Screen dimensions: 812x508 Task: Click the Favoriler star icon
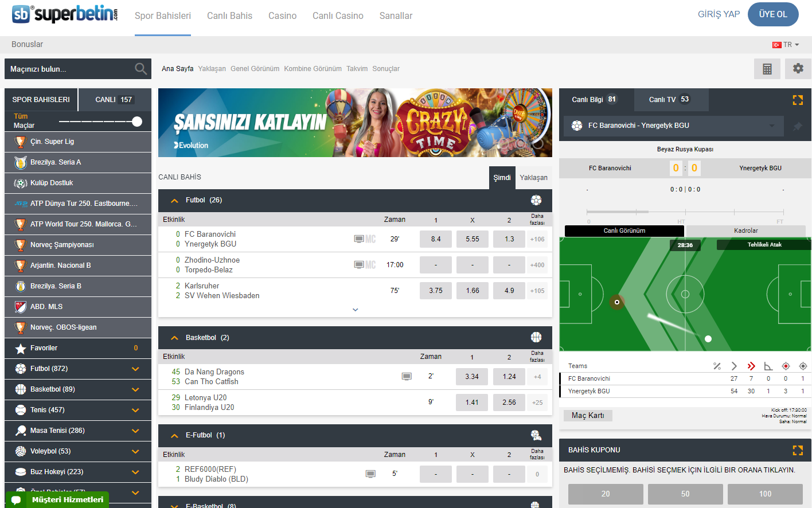click(21, 348)
